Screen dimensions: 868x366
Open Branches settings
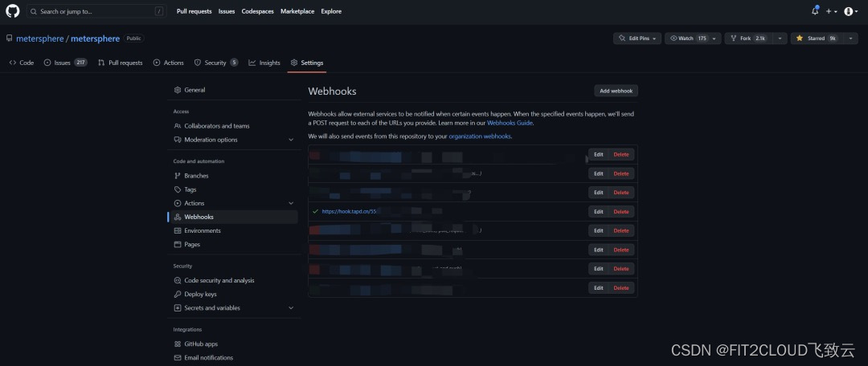(x=232, y=175)
